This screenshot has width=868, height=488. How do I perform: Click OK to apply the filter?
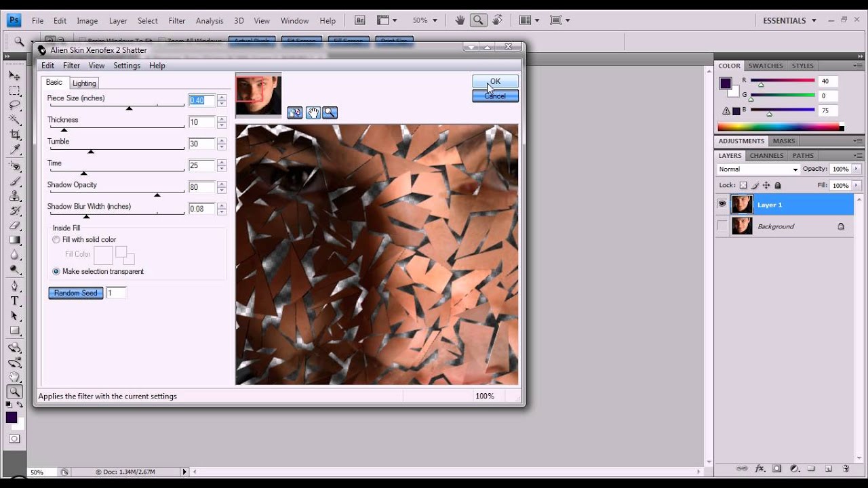tap(495, 81)
